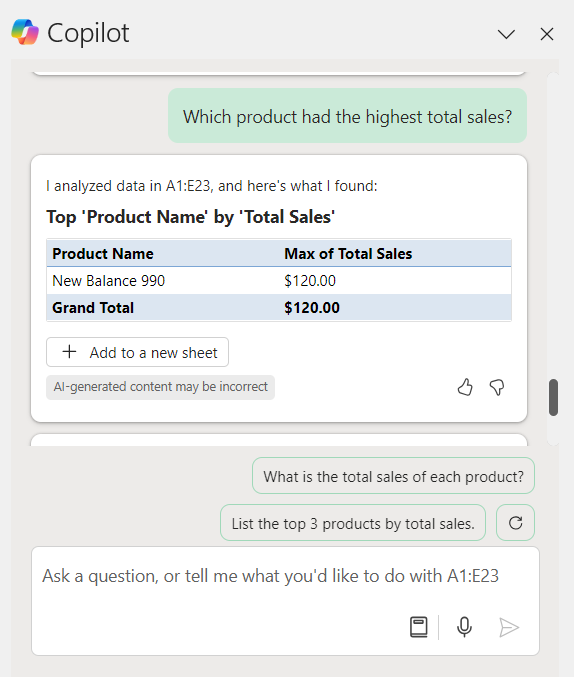Click the Copilot logo icon
The height and width of the screenshot is (677, 574).
click(x=25, y=32)
